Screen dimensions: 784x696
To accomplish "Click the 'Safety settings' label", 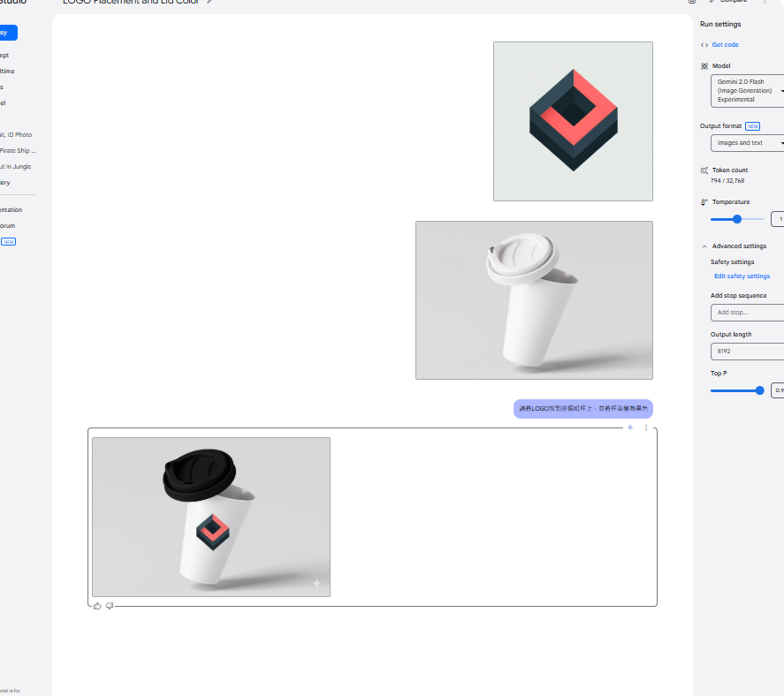I will click(732, 261).
